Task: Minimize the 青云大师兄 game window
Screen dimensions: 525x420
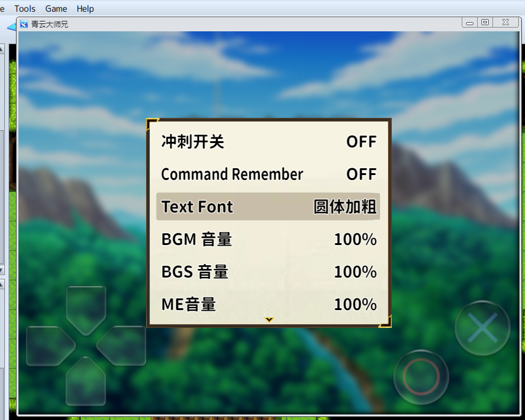Action: coord(470,23)
